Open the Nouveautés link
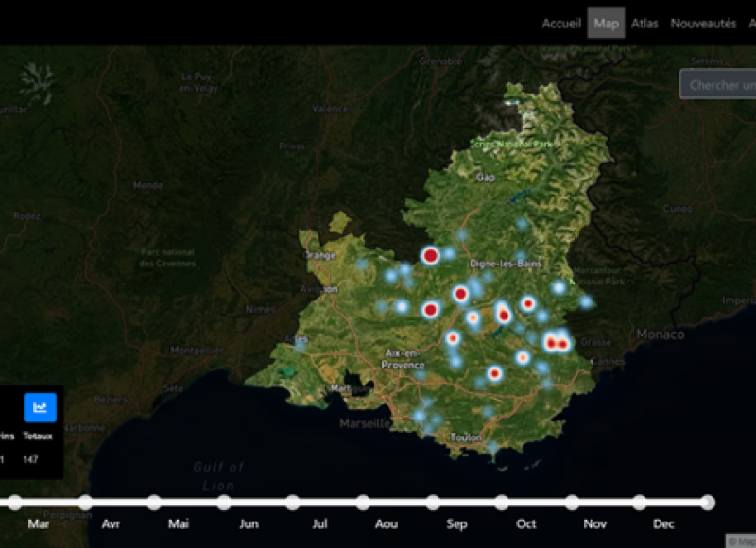The image size is (756, 548). (703, 24)
